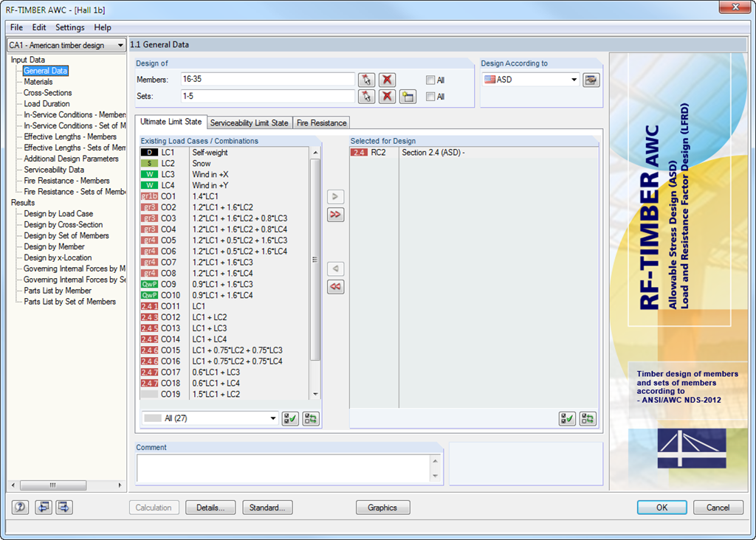The width and height of the screenshot is (756, 540).
Task: Click the Graphics button
Action: pos(382,508)
